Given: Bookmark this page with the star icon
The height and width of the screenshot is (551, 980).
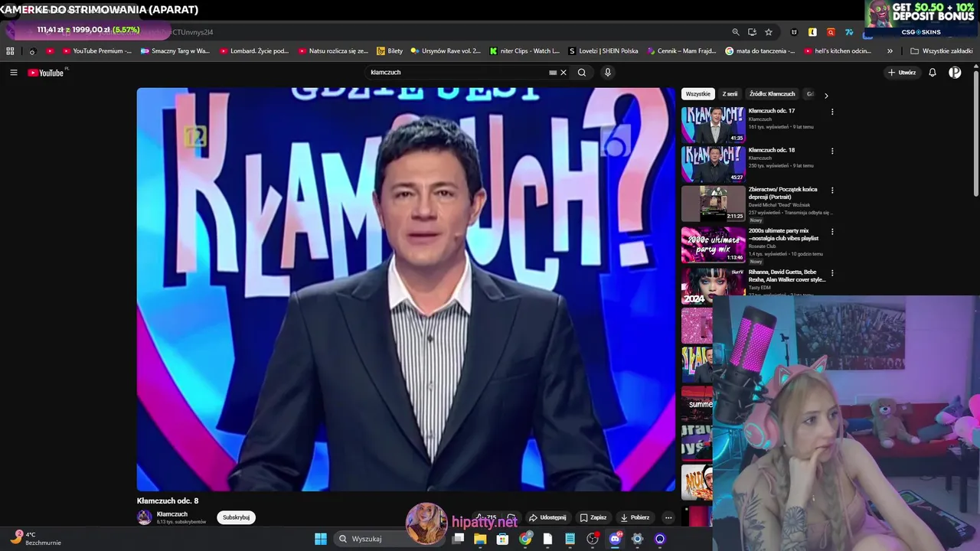Looking at the screenshot, I should 769,32.
